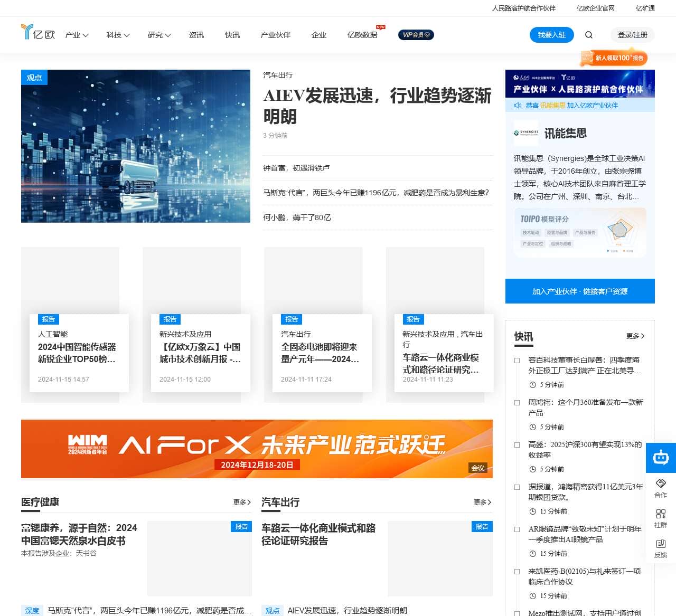Click 恭喜 讯能集思 加入亿欧产业伙伴 notice
This screenshot has width=676, height=616.
572,105
